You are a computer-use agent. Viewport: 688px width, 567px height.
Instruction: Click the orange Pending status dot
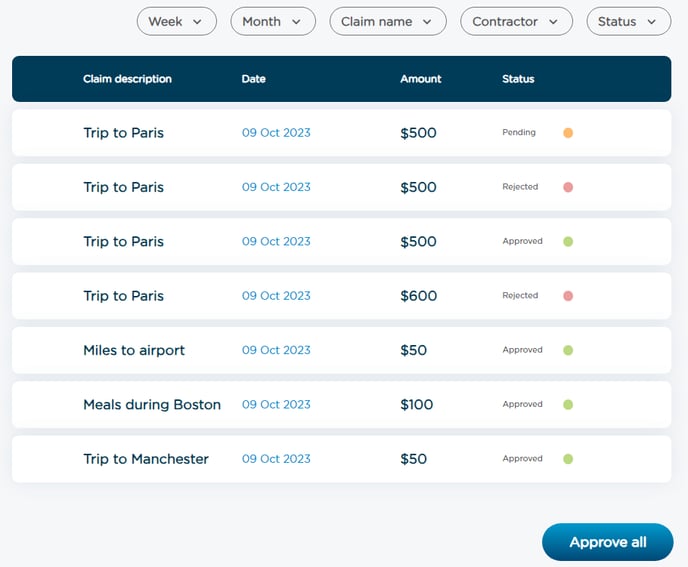point(568,133)
